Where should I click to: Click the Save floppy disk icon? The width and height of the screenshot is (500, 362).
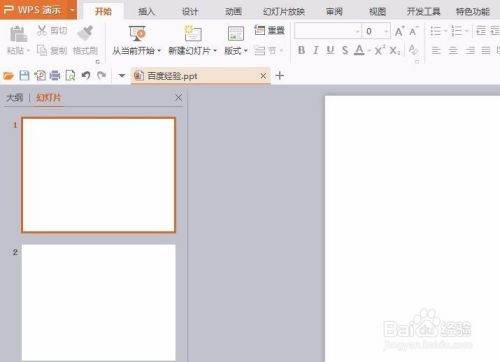[24, 76]
